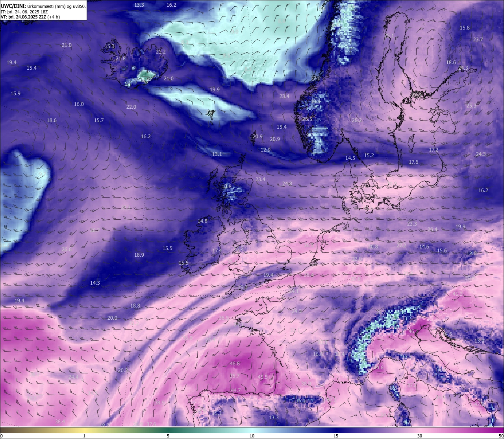The height and width of the screenshot is (439, 504).
Task: Click the 17.6 value over the Baltic
Action: coord(413,162)
